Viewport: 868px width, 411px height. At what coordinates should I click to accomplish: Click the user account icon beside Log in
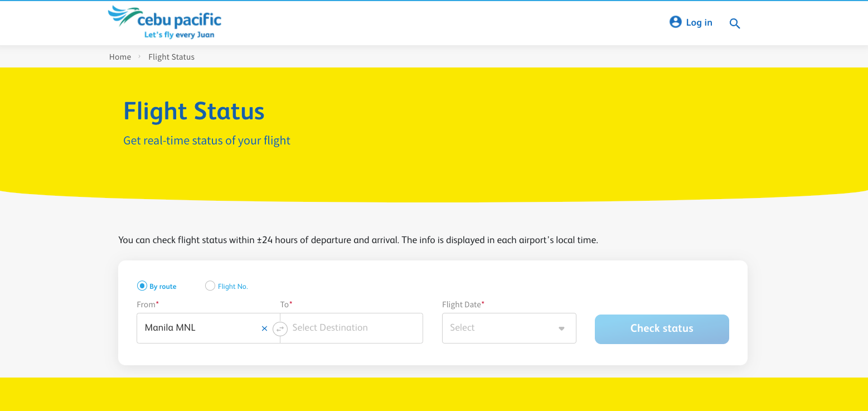[x=675, y=22]
